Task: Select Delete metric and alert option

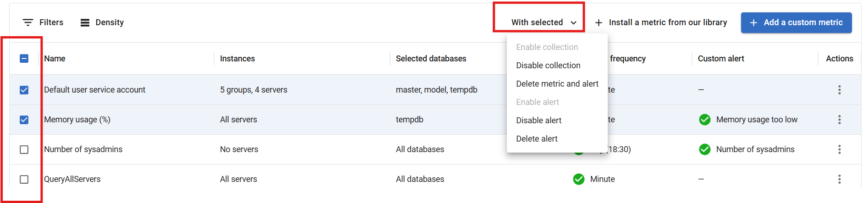Action: pyautogui.click(x=557, y=84)
